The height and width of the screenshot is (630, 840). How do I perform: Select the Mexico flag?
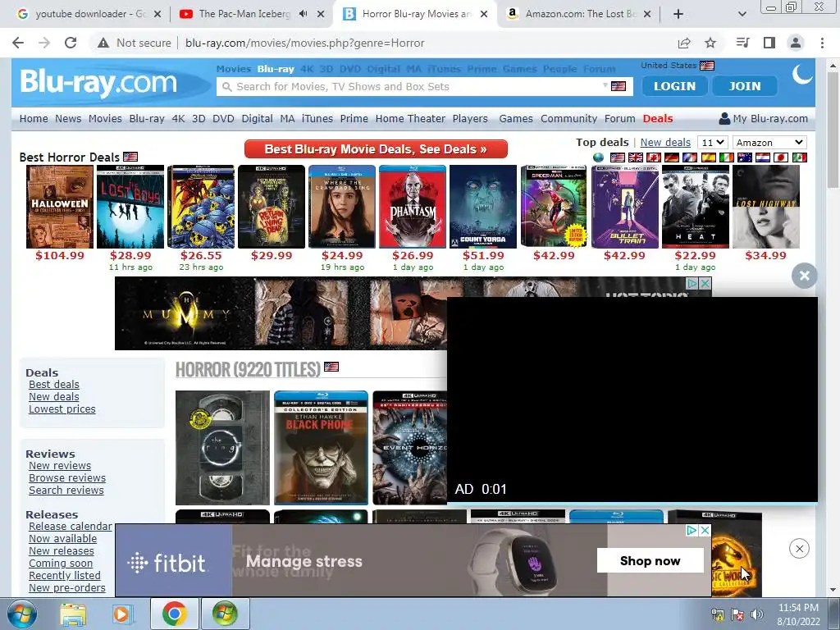tap(799, 157)
